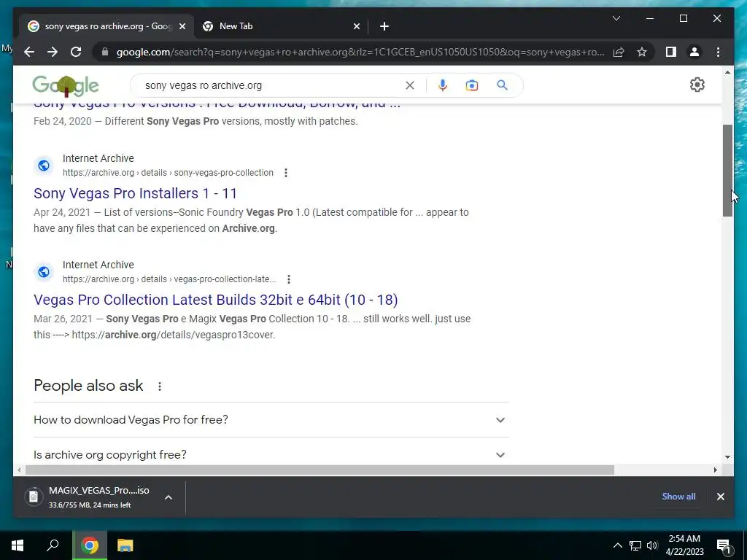
Task: Open more options for sony-vegas-pro-collection result
Action: click(x=286, y=173)
